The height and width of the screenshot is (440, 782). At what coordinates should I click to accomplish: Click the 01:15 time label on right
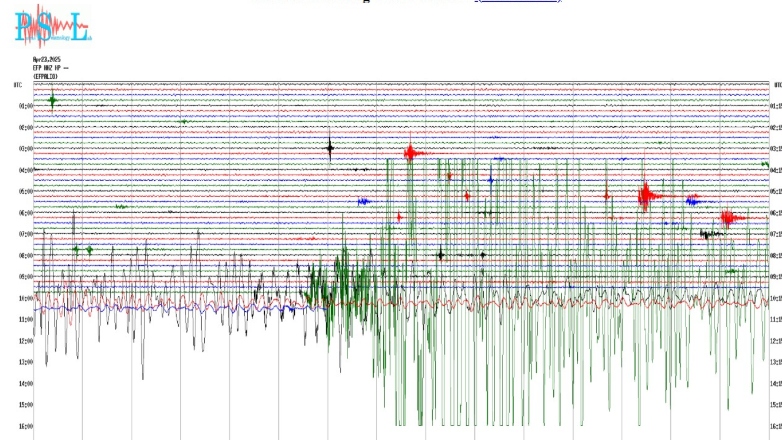tap(774, 107)
